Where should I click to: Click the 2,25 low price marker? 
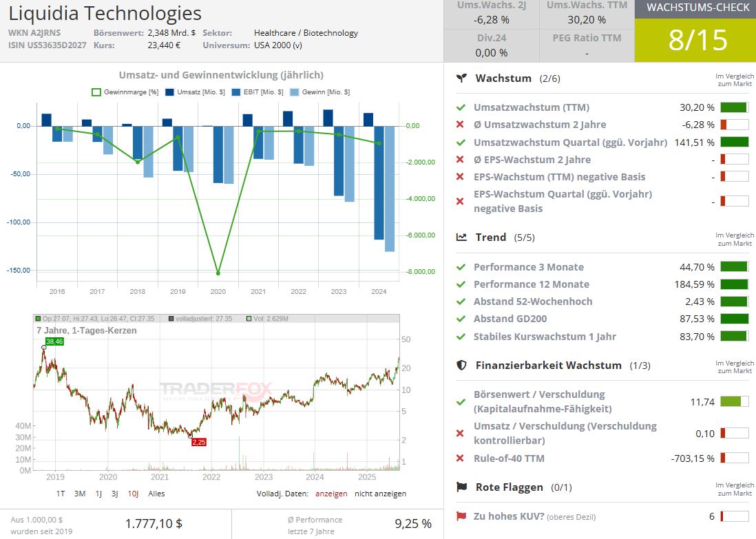(199, 442)
